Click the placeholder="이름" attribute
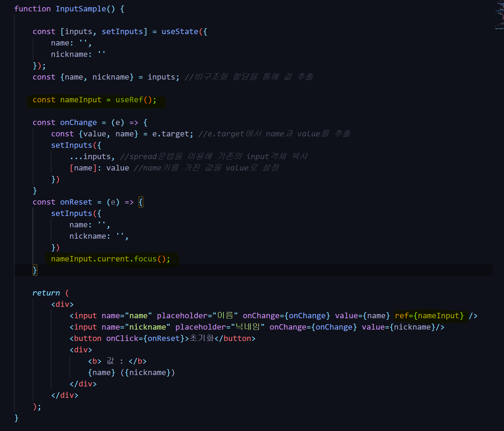 pos(198,316)
